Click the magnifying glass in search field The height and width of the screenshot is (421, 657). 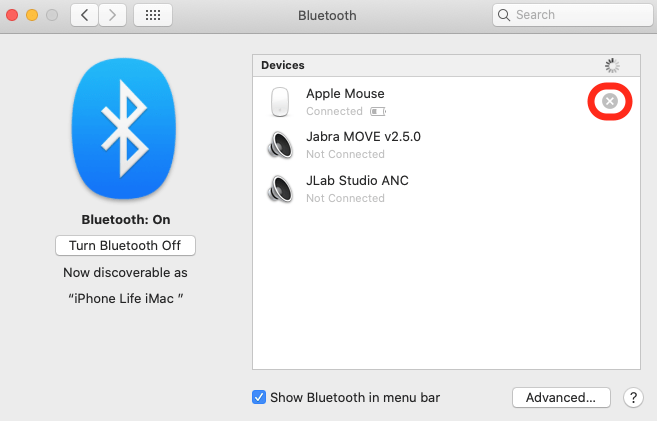[x=505, y=15]
